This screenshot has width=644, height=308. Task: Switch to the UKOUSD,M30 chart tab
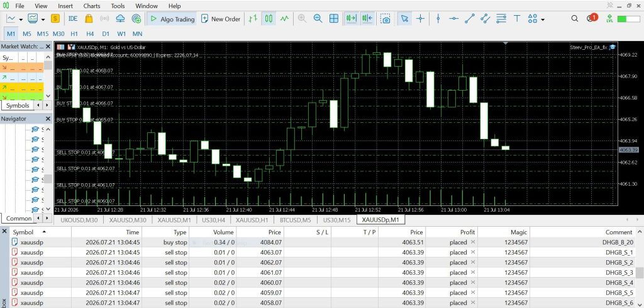pos(79,220)
